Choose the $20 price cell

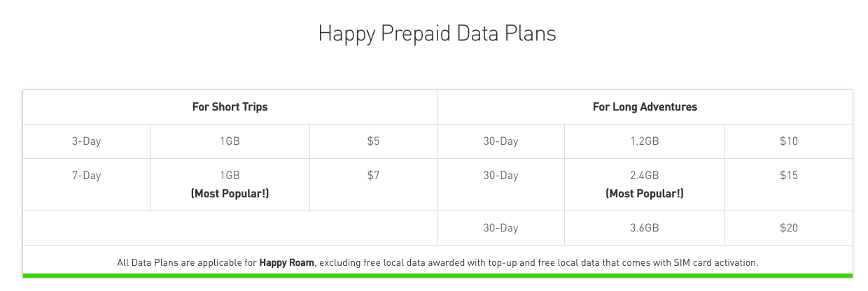788,228
